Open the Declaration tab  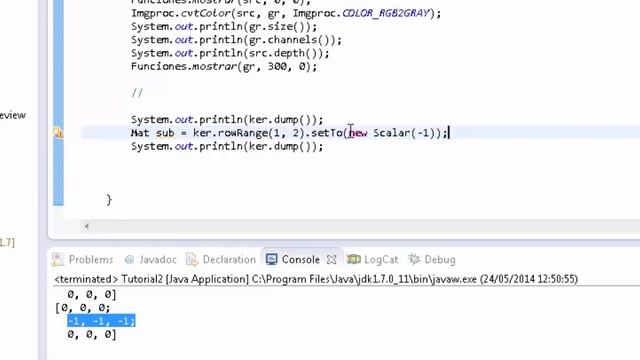click(x=221, y=260)
